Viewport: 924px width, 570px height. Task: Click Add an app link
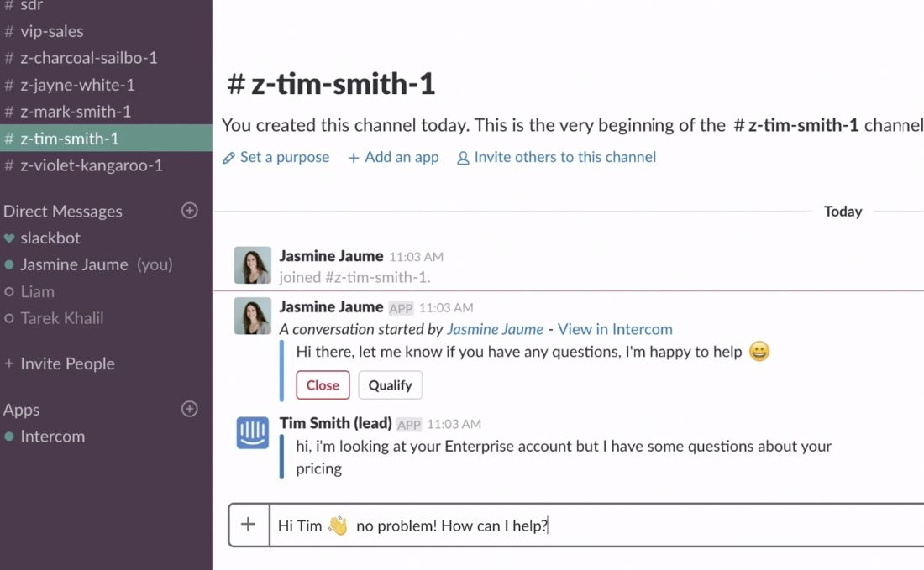(x=402, y=157)
